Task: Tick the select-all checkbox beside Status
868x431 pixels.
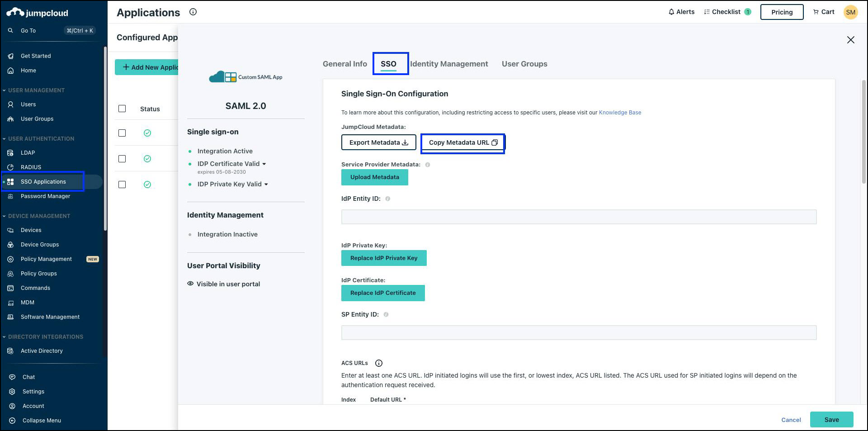Action: tap(122, 109)
